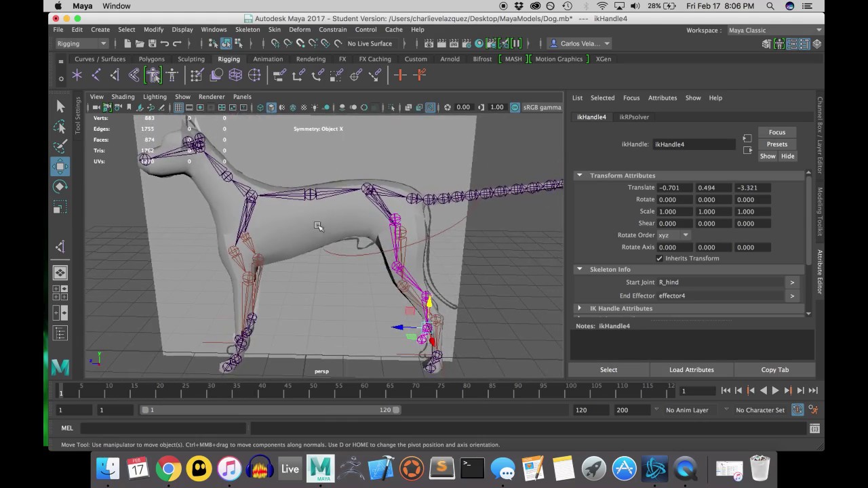Open the Rigging menu set dropdown

[82, 43]
